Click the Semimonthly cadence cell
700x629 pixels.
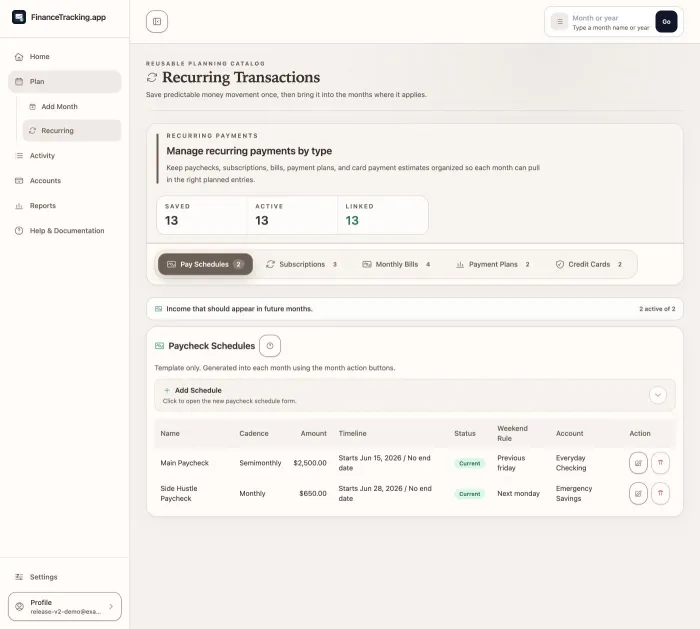point(260,463)
